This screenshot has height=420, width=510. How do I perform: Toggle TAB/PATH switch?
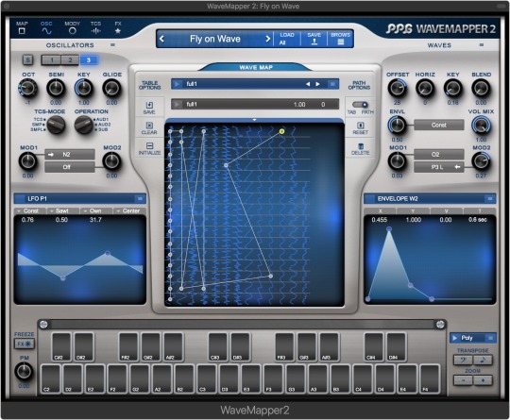click(360, 105)
